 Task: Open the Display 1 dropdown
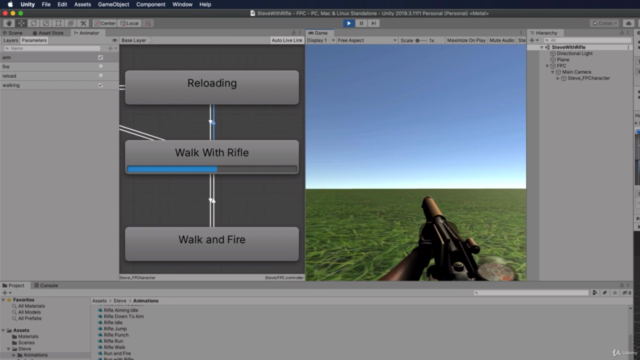(321, 40)
